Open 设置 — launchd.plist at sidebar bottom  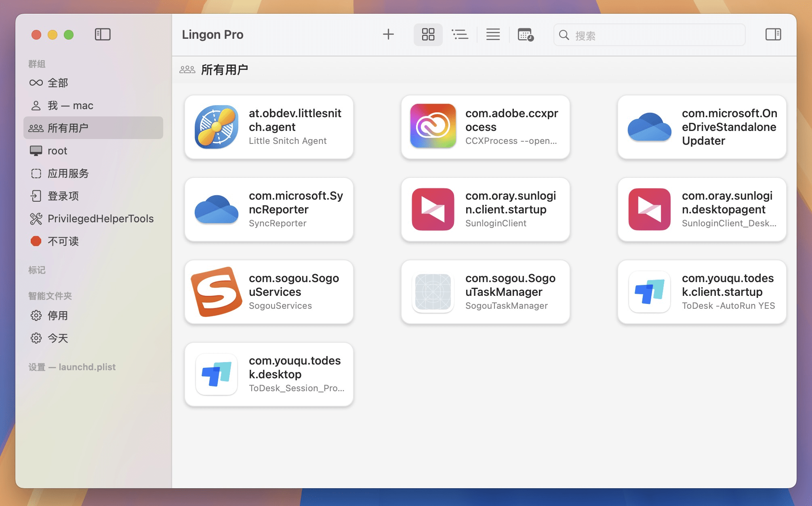[72, 367]
